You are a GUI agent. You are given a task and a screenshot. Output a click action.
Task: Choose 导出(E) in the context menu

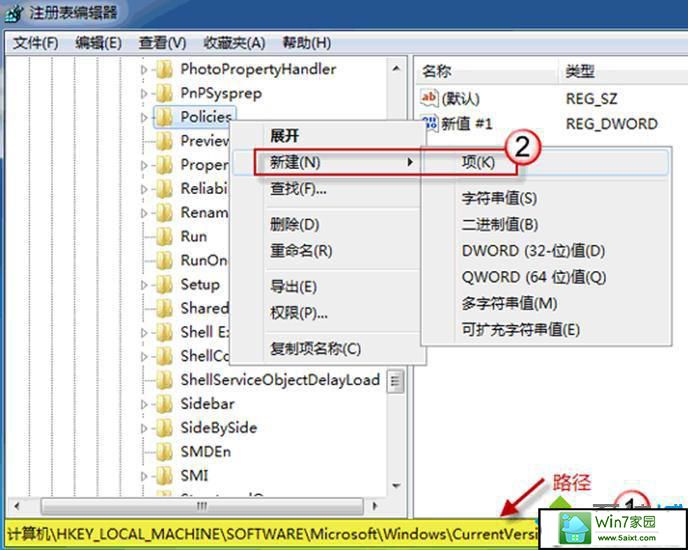point(328,287)
